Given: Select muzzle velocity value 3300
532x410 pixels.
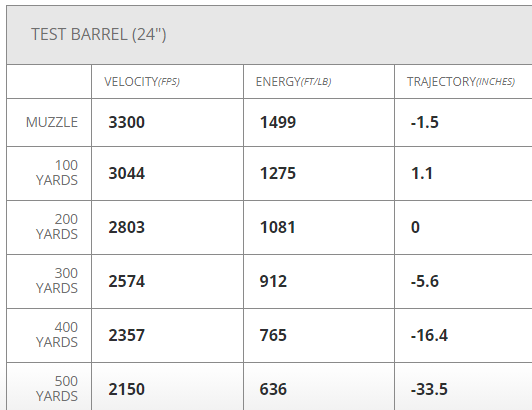Looking at the screenshot, I should click(x=127, y=122).
